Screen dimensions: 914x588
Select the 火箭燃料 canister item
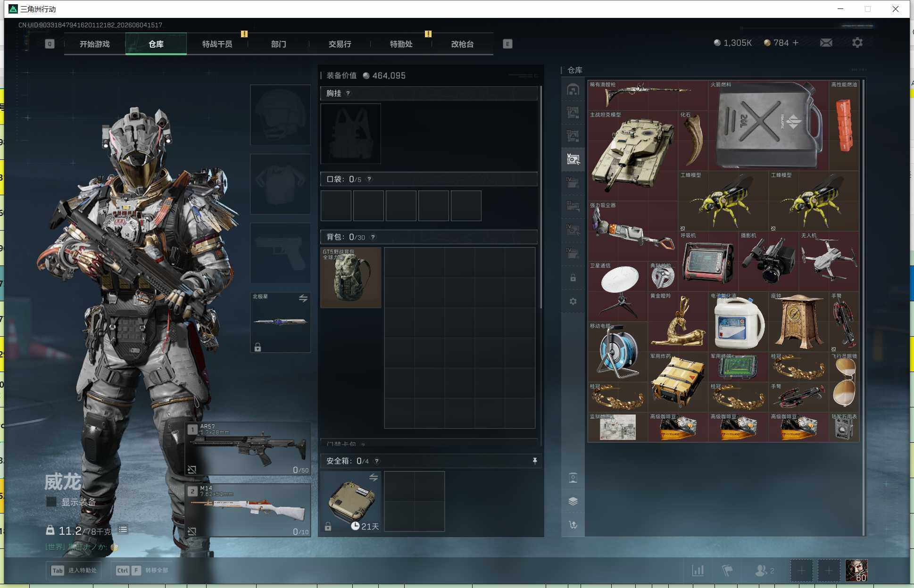point(769,125)
